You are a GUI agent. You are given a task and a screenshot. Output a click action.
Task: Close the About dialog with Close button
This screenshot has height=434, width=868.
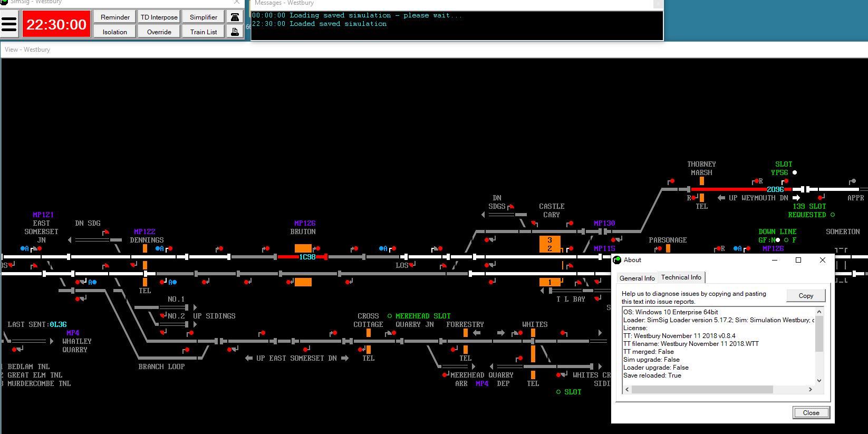point(811,413)
